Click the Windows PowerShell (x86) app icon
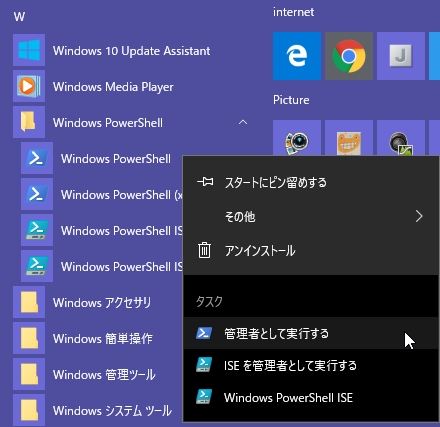Viewport: 440px width, 427px height. pos(37,194)
